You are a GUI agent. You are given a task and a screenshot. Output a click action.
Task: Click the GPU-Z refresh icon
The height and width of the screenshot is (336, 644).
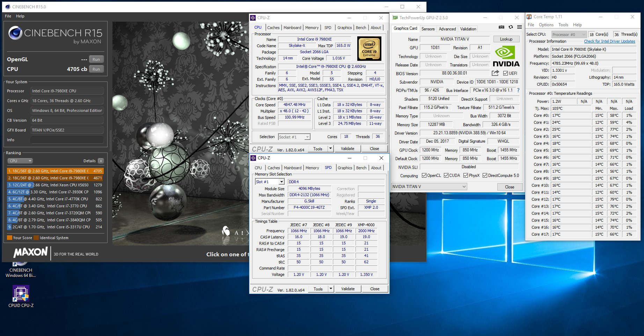pyautogui.click(x=511, y=27)
